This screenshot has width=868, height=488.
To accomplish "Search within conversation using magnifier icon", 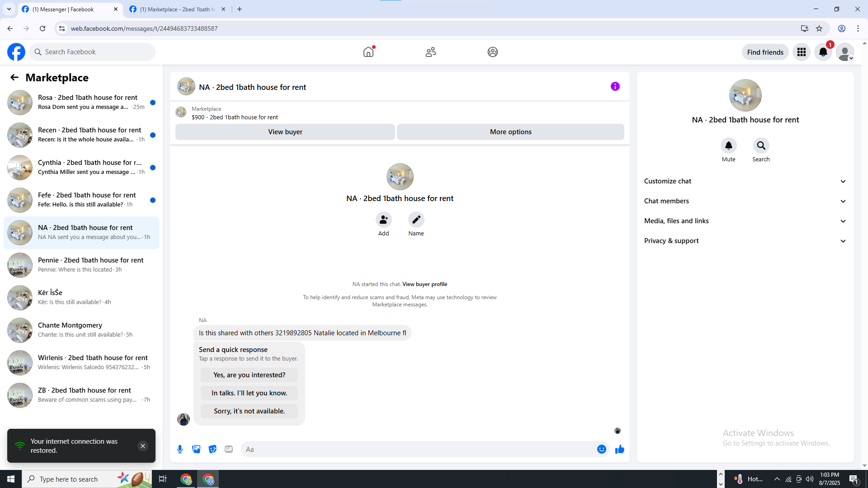I will [x=761, y=145].
